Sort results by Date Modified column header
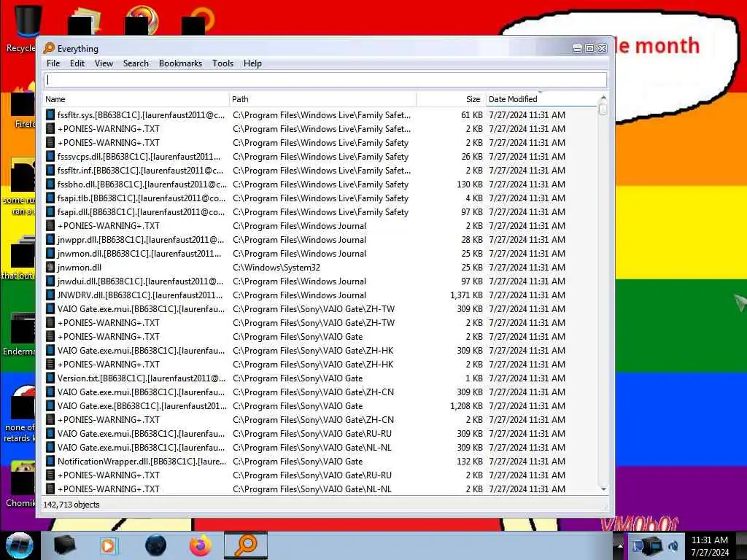Image resolution: width=747 pixels, height=560 pixels. [x=541, y=99]
